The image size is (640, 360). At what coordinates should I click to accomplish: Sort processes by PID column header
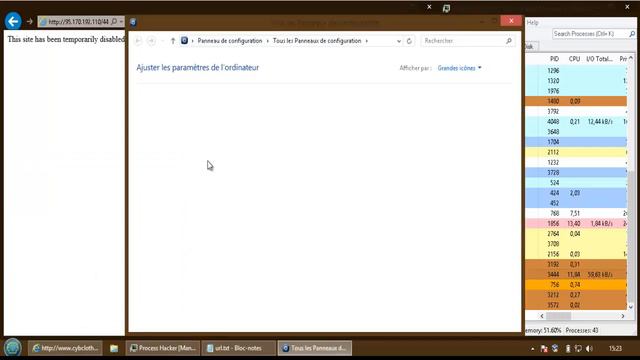[554, 59]
